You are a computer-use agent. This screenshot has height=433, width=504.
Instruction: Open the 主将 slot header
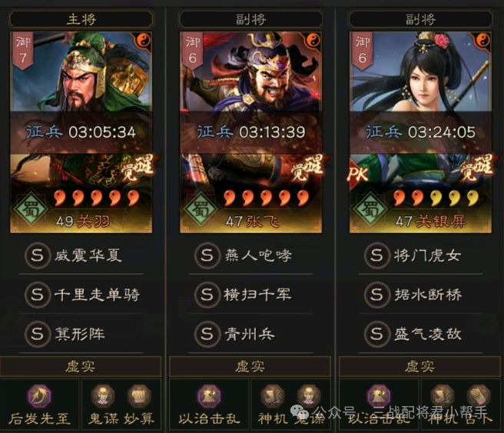[81, 18]
